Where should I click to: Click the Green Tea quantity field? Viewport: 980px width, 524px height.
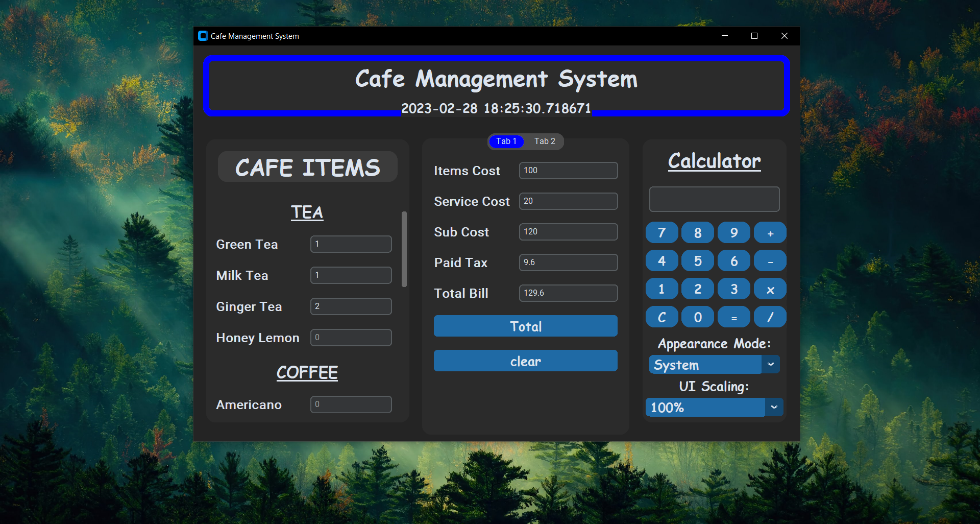(x=351, y=244)
